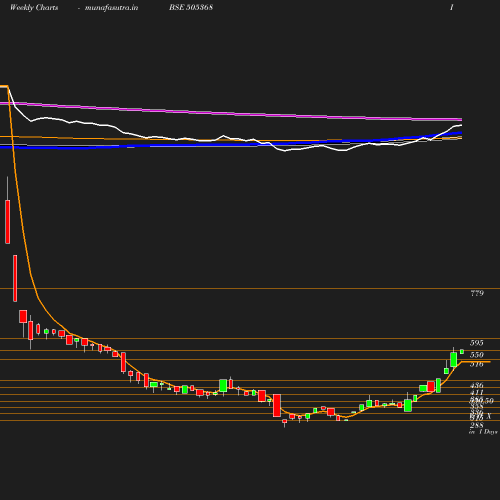Click the 288 price level label

(x=477, y=425)
